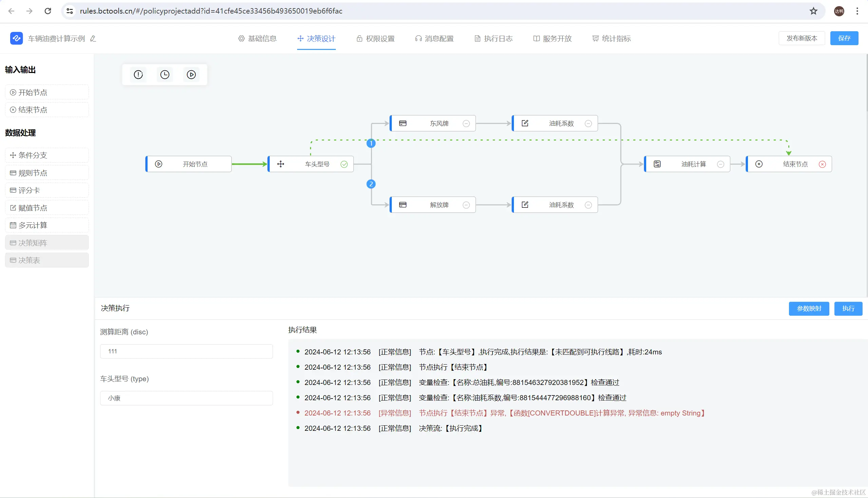Open the 权限设置 tab
Image resolution: width=868 pixels, height=498 pixels.
coord(375,39)
